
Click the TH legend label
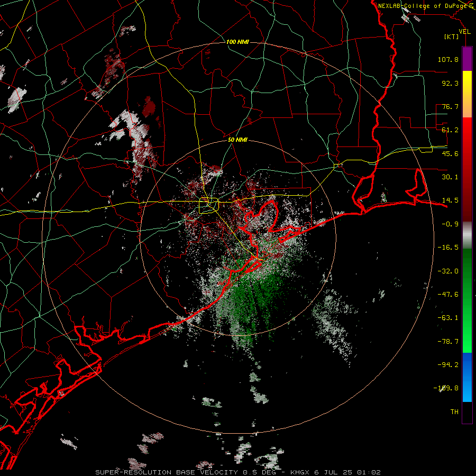pos(454,412)
